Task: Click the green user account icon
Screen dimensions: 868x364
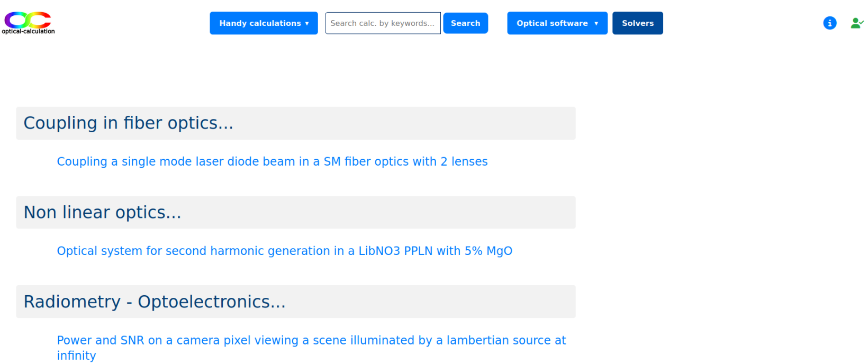Action: 857,23
